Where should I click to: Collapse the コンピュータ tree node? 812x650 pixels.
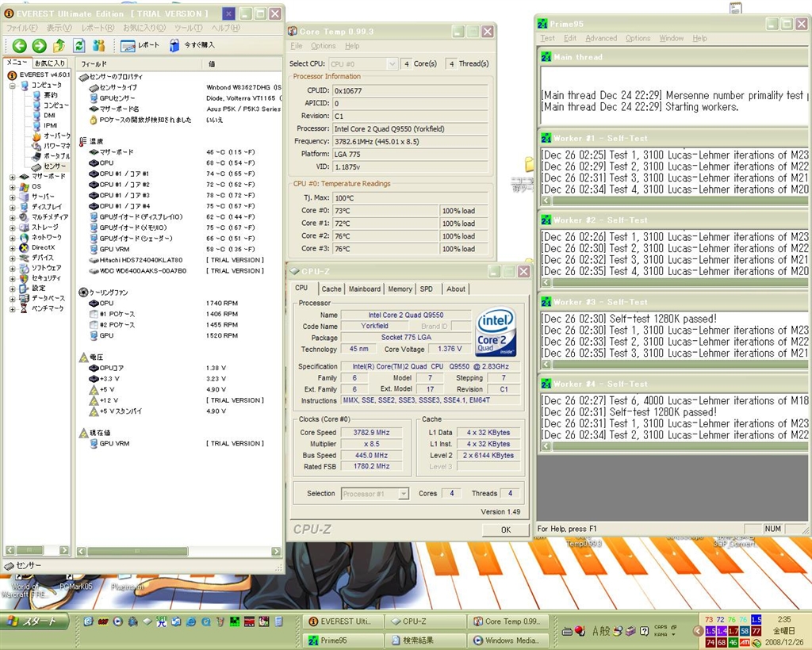[x=12, y=85]
